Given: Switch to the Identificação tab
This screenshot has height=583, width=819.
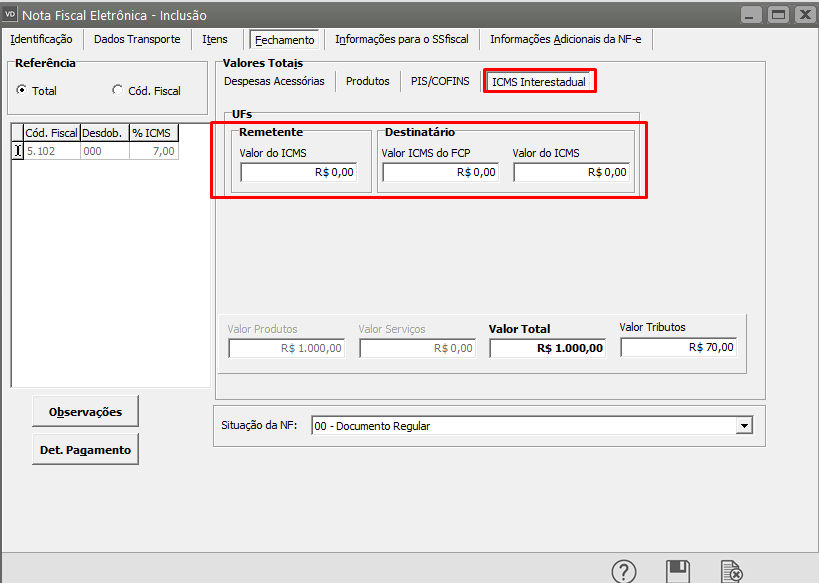Looking at the screenshot, I should point(41,39).
